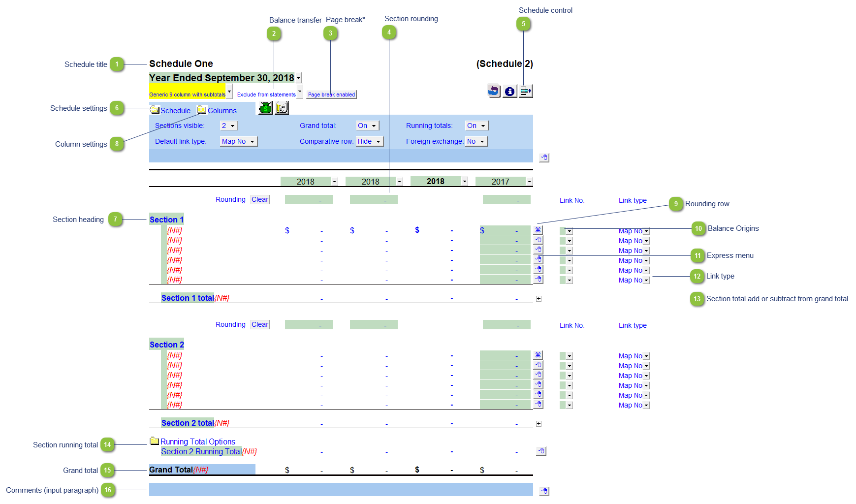
Task: Open Section 2 last row express menu icon
Action: click(x=538, y=404)
